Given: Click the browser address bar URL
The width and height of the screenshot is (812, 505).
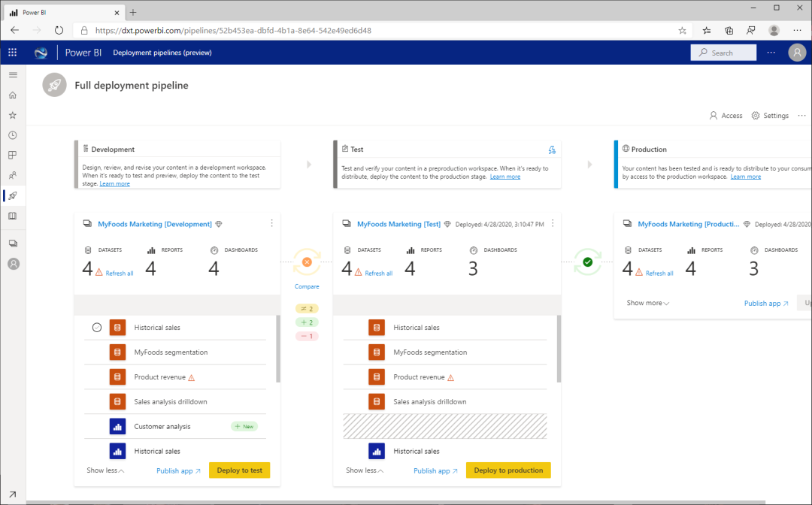Looking at the screenshot, I should click(x=233, y=31).
